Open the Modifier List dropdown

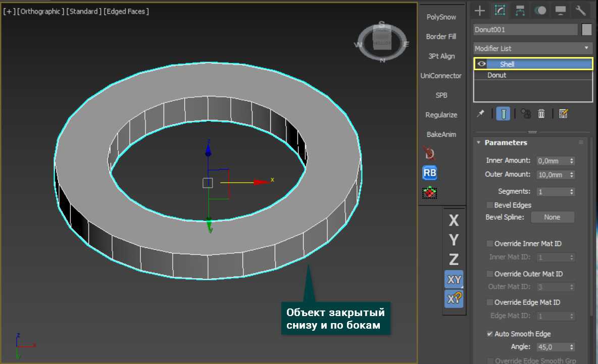click(532, 48)
